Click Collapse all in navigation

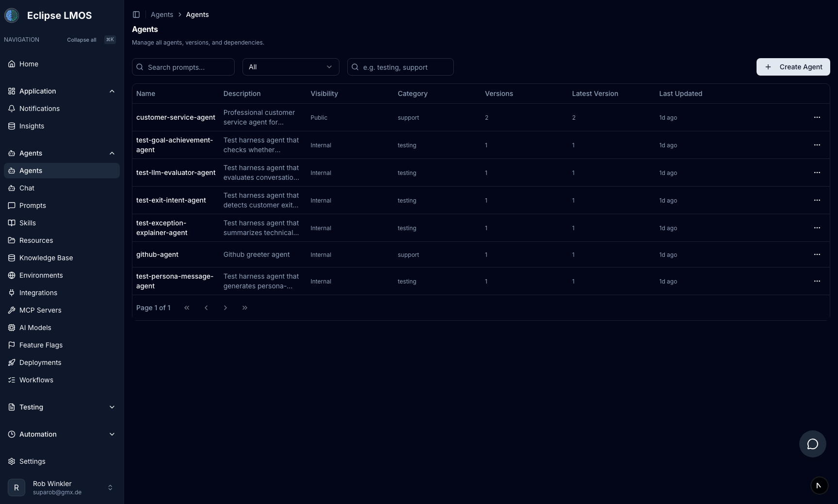coord(81,40)
